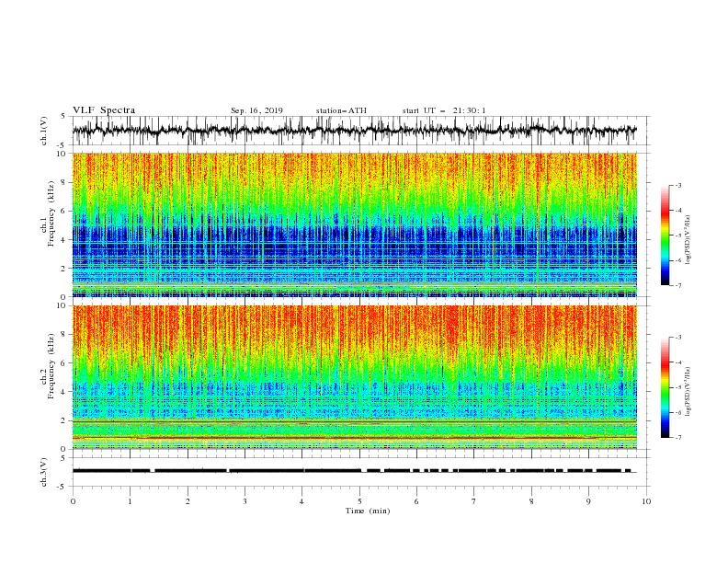Click time axis tick label '5'
Screen dimensions: 728x563
(x=359, y=501)
